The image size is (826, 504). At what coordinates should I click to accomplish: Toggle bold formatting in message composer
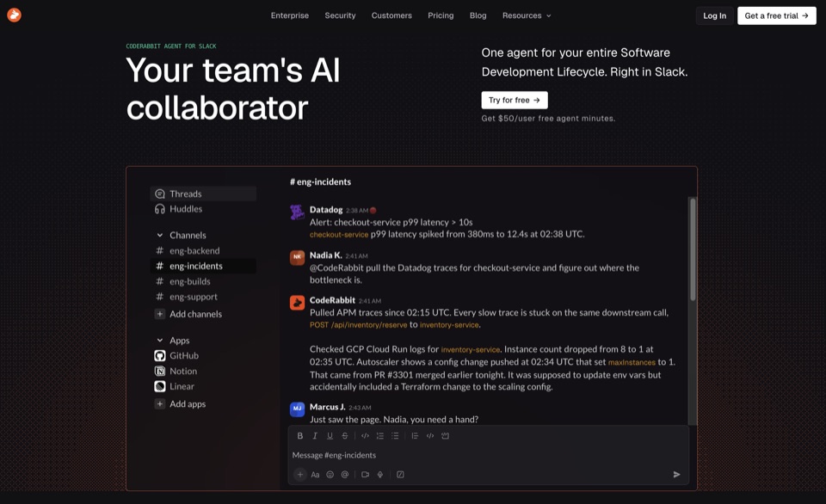click(x=299, y=435)
